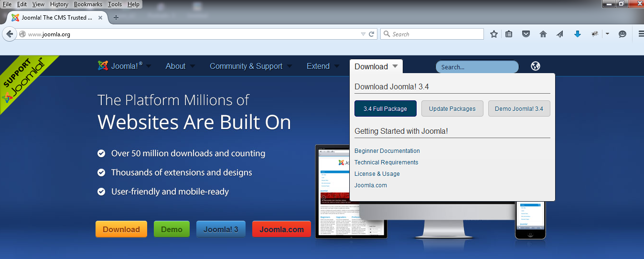Click the Over 50 million downloads text
Image resolution: width=644 pixels, height=259 pixels.
pyautogui.click(x=188, y=153)
